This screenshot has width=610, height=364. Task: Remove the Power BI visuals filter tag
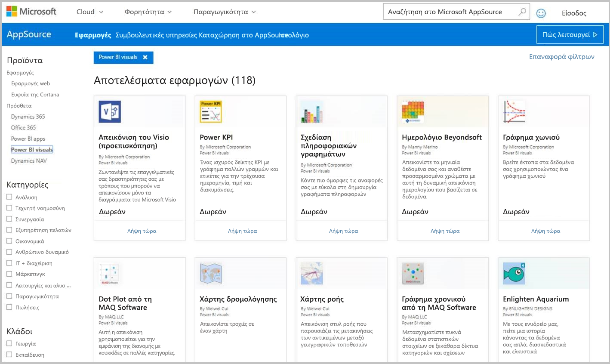click(145, 57)
